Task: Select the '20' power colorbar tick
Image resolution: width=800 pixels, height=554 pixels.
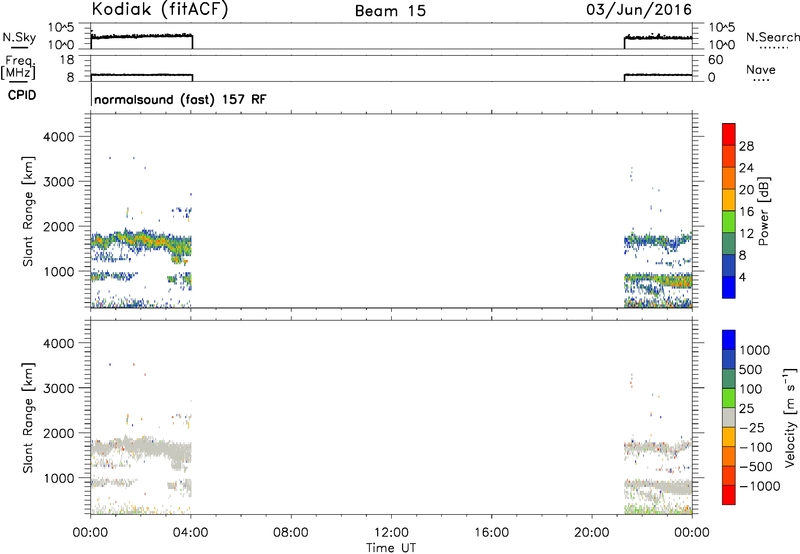Action: 746,190
